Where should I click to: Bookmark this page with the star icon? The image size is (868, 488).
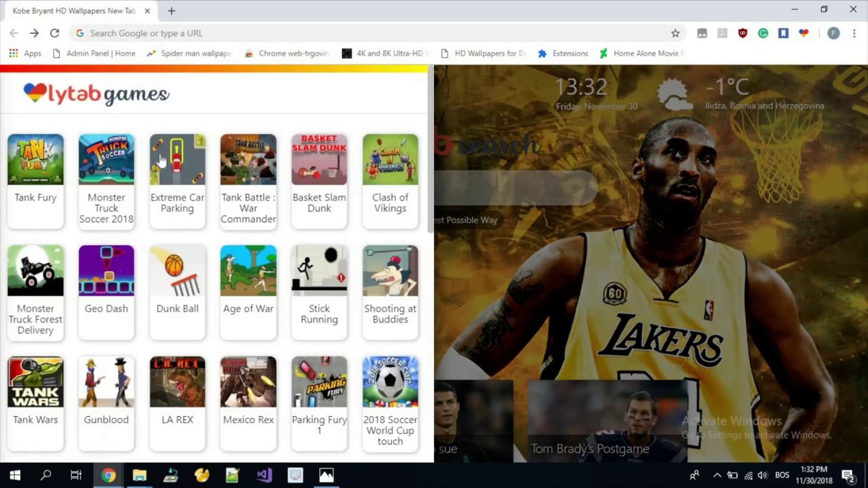(675, 33)
